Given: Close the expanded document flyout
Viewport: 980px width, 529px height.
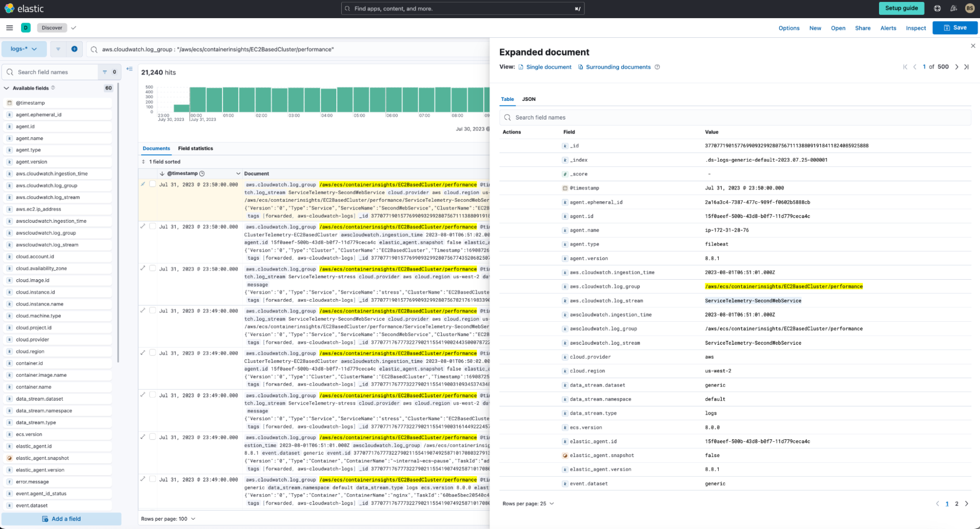Looking at the screenshot, I should [973, 46].
